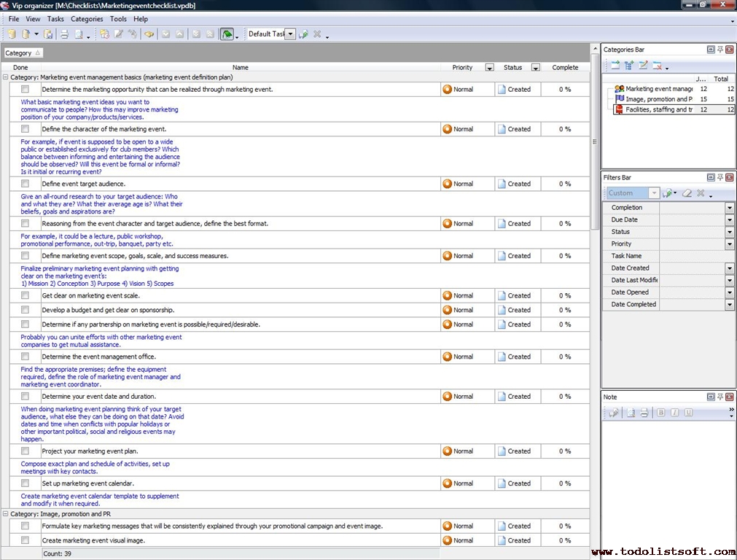Click the print icon in main toolbar
Image resolution: width=737 pixels, height=560 pixels.
(63, 34)
